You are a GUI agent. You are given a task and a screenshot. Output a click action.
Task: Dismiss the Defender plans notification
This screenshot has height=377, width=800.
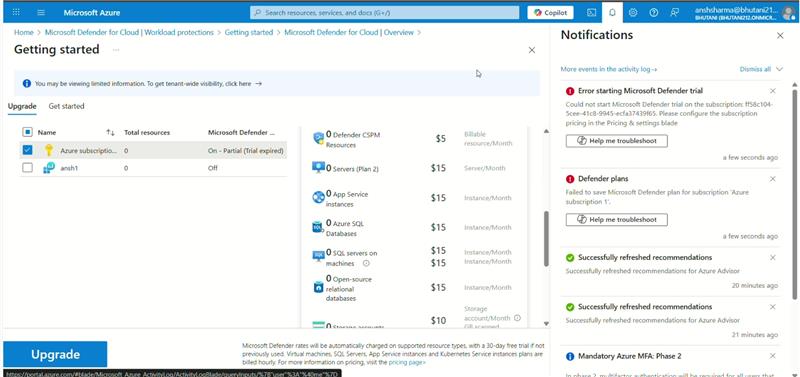(x=772, y=179)
